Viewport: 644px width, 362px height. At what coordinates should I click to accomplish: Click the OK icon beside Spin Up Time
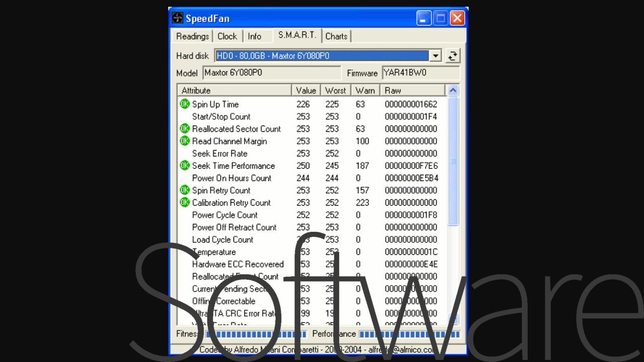185,104
